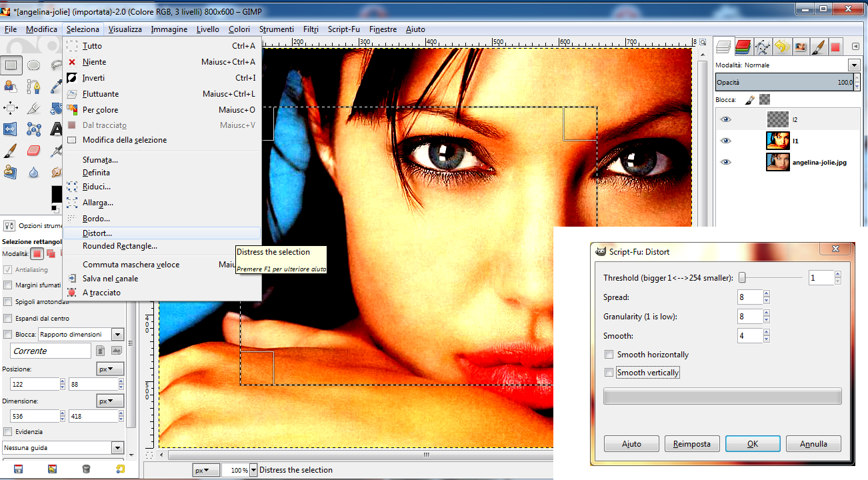Screen dimensions: 868x480
Task: Tick the Blocca aspect ratio checkbox
Action: [x=8, y=335]
